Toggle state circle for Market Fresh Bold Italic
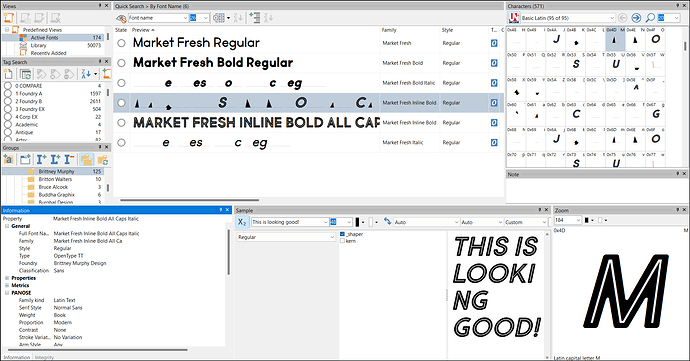Screen dimensions: 690x361 (121, 83)
